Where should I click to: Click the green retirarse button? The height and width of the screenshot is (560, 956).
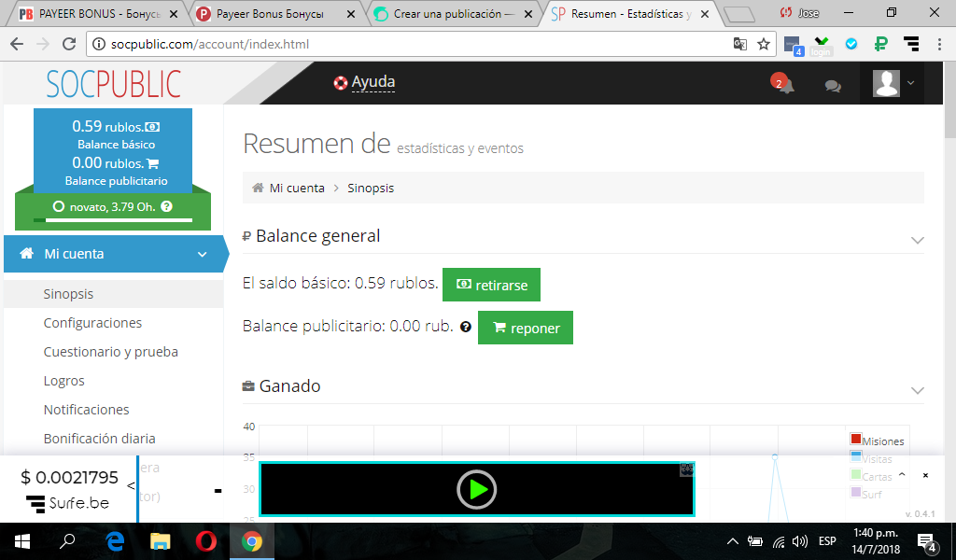pos(491,285)
